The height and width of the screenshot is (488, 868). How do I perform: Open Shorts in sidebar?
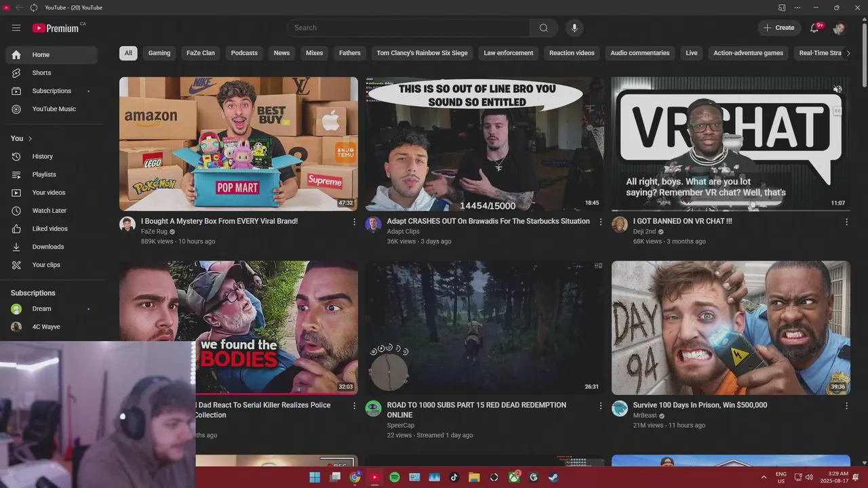coord(52,73)
